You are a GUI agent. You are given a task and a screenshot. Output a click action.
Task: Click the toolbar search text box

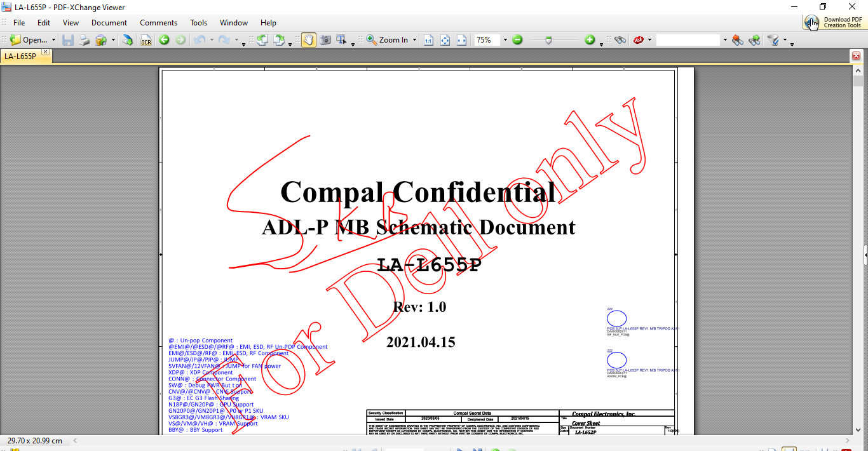point(688,40)
